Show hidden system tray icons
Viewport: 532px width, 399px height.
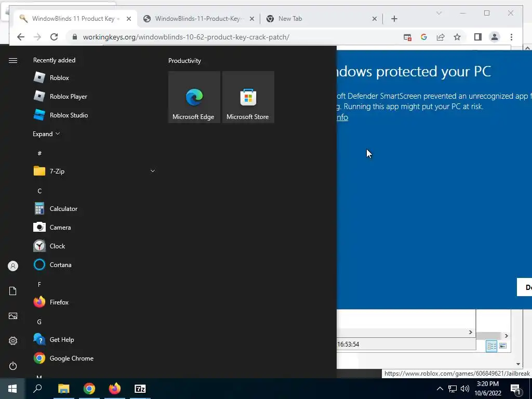(x=440, y=389)
